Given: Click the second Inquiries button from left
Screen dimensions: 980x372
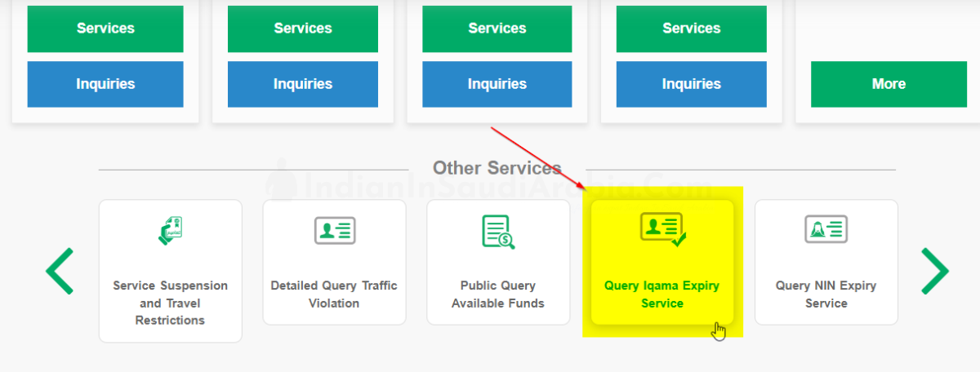Looking at the screenshot, I should [303, 84].
